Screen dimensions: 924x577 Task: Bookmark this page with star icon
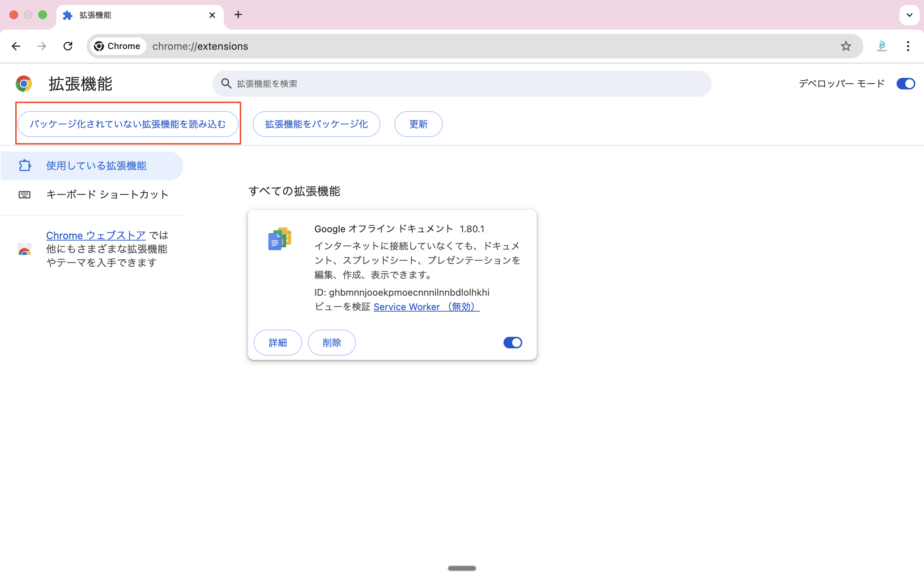pos(846,46)
